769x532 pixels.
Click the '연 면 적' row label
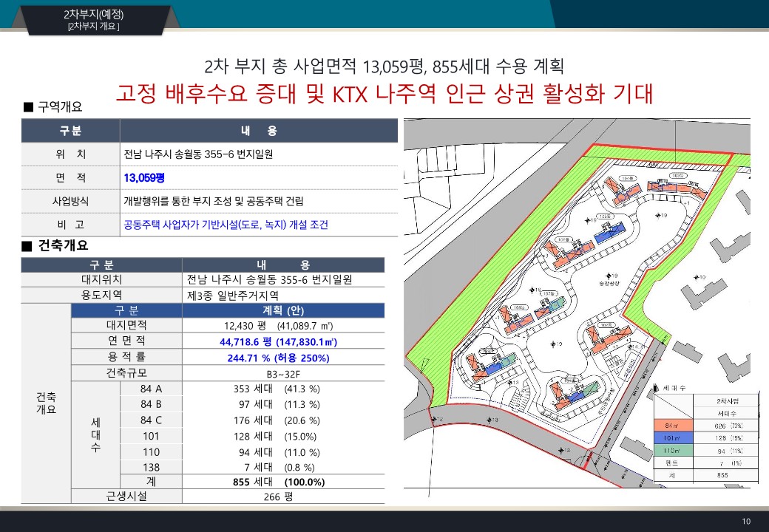126,341
